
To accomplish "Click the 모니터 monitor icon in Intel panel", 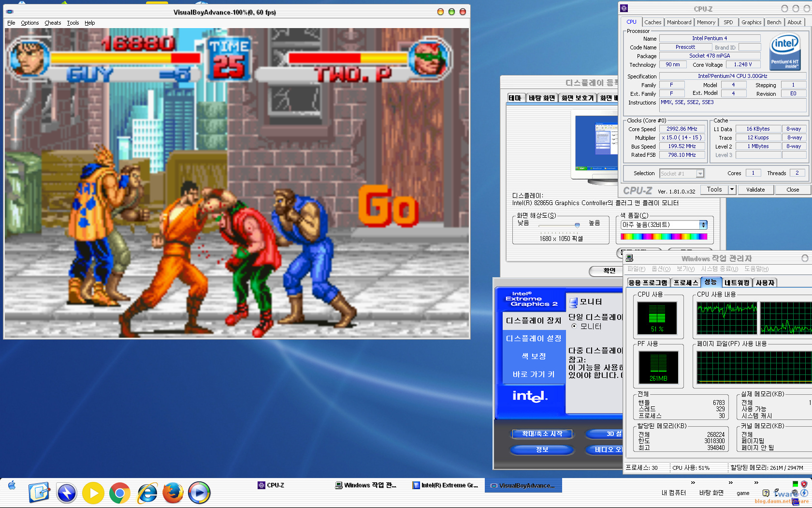I will [573, 302].
